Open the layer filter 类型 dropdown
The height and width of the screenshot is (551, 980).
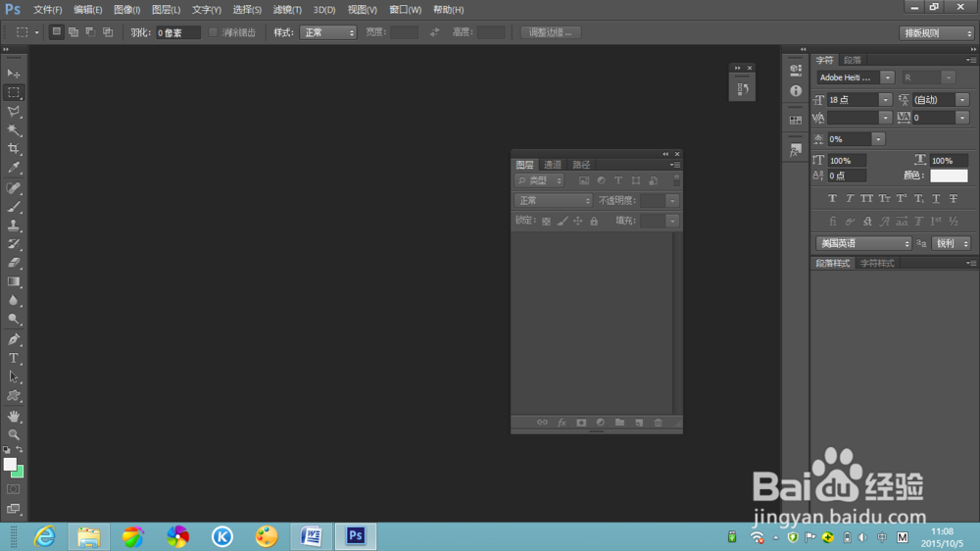click(539, 180)
